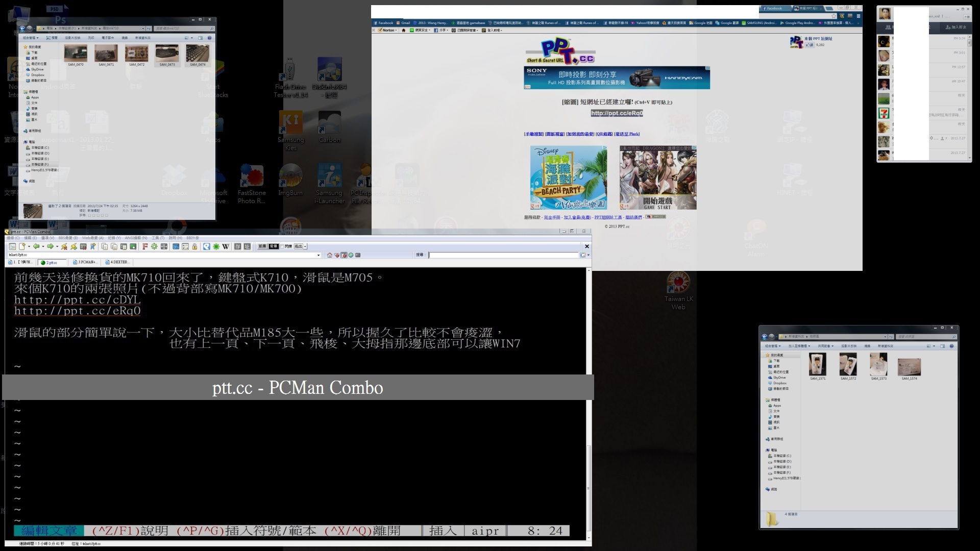Select the 前景 foreground color button in PCMan
The height and width of the screenshot is (551, 980).
262,246
